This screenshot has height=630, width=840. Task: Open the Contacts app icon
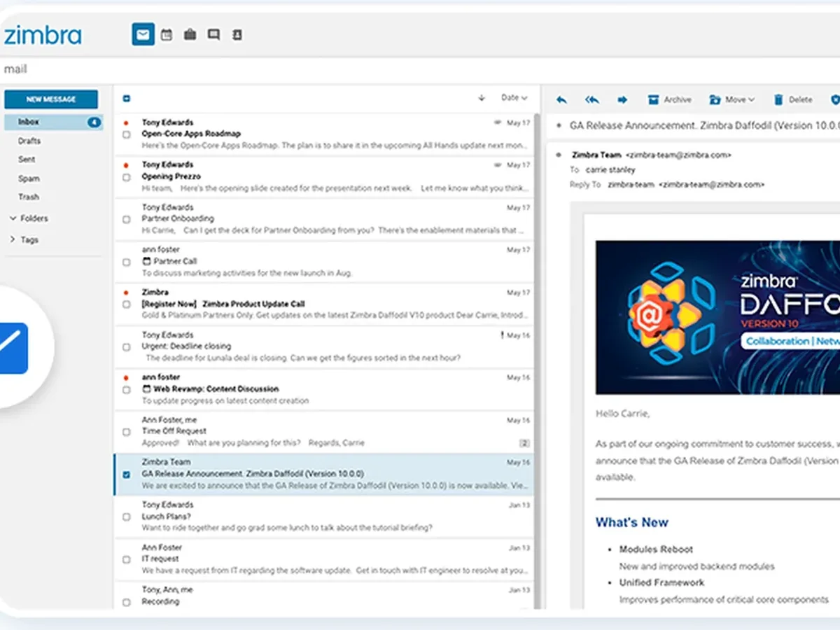pyautogui.click(x=237, y=34)
